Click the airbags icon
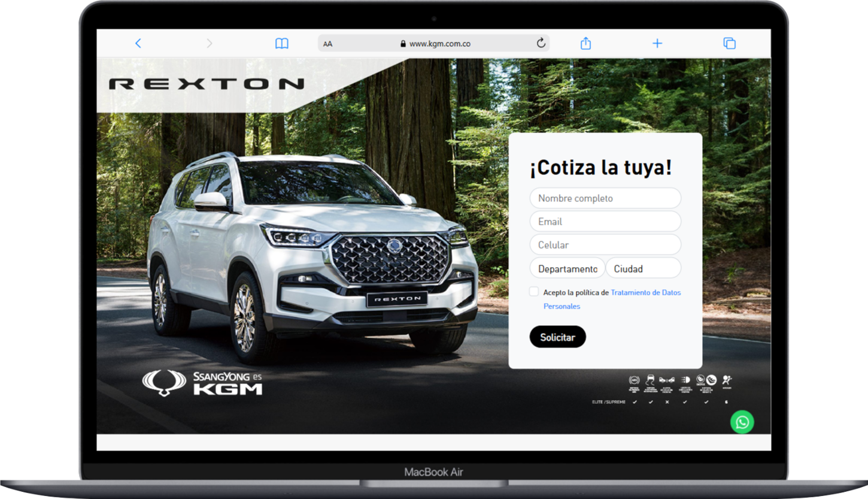This screenshot has width=868, height=499. (x=727, y=380)
